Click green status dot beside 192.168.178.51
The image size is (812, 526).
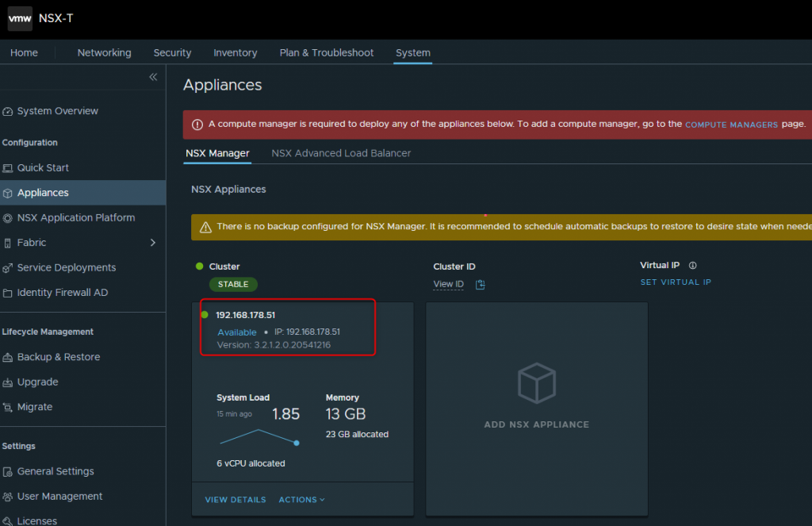(x=205, y=314)
